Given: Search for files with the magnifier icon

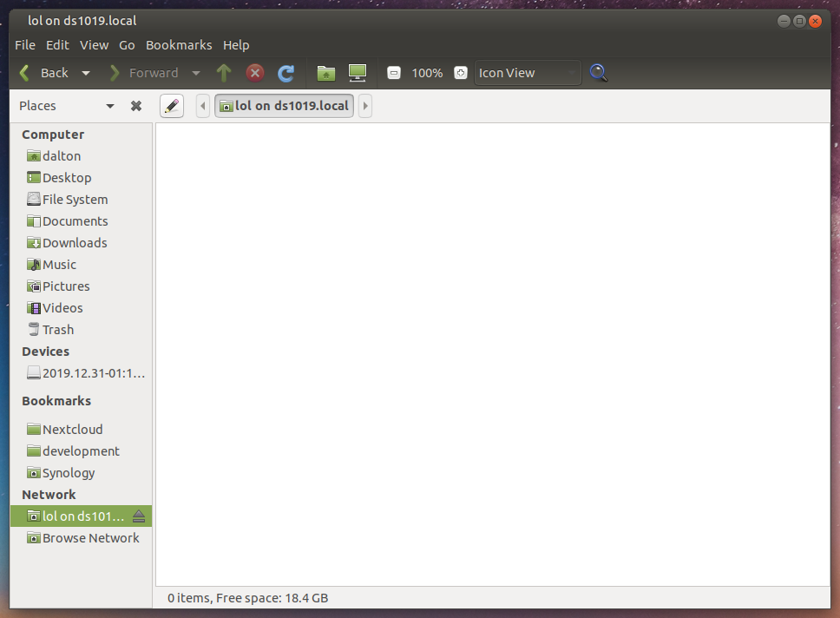Looking at the screenshot, I should pyautogui.click(x=599, y=73).
